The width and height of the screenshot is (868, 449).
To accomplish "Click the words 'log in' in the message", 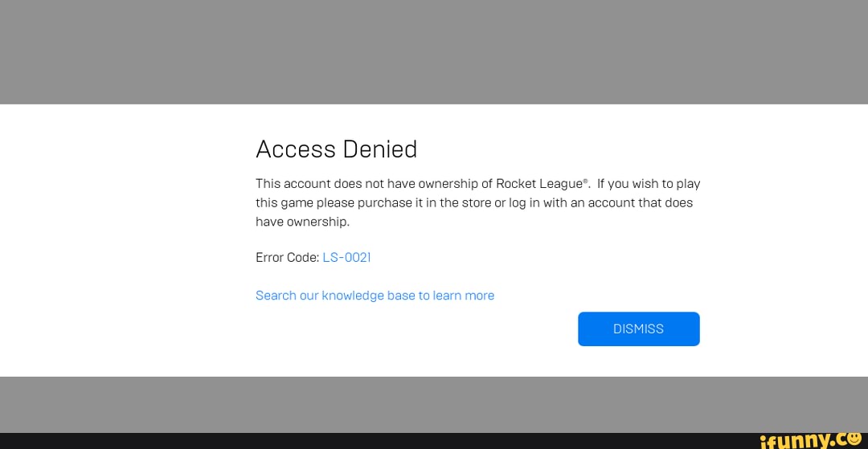I will [x=527, y=202].
